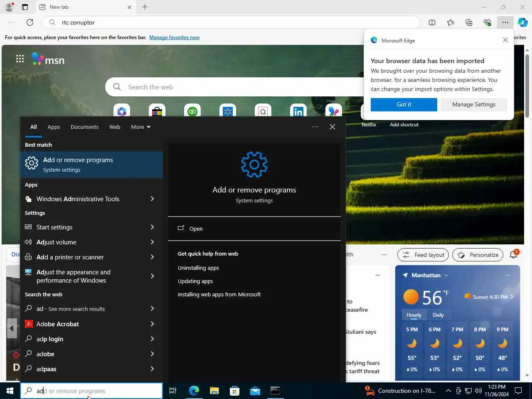Open Mail app from taskbar
This screenshot has height=399, width=532.
(255, 391)
